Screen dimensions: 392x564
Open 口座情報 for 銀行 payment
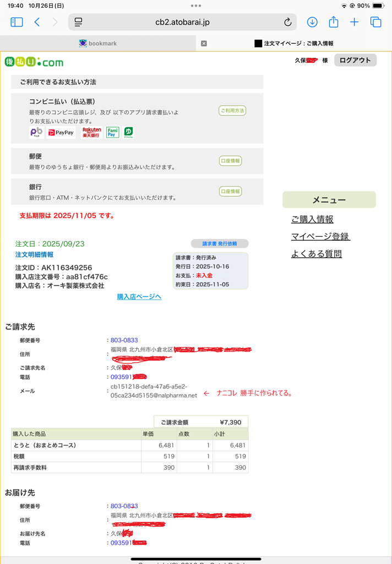click(231, 191)
